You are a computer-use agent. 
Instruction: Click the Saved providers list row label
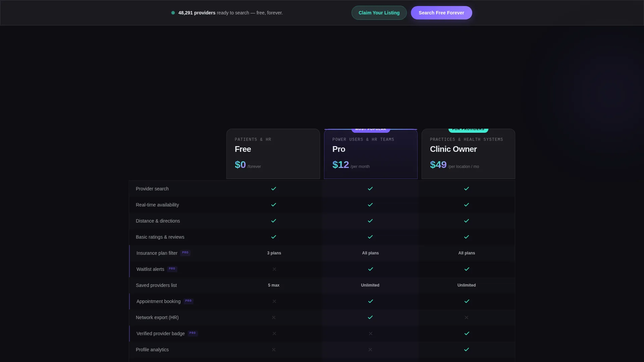click(x=156, y=285)
